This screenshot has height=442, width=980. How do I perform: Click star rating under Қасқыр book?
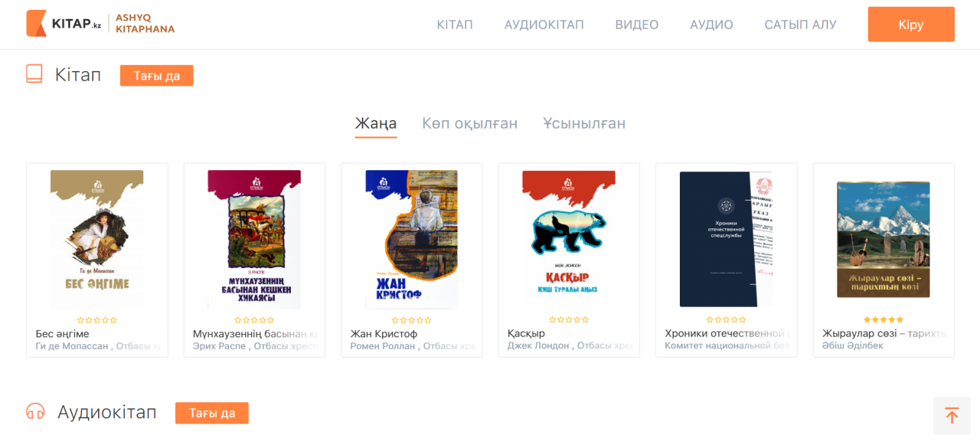569,320
